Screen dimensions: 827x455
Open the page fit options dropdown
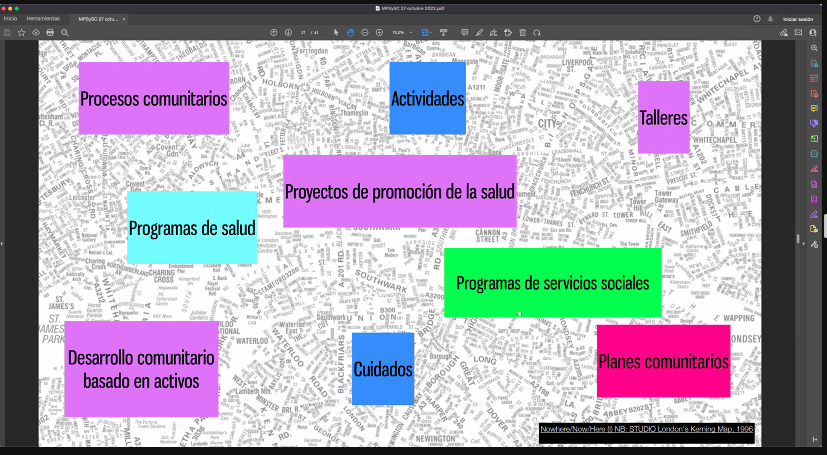pos(427,33)
